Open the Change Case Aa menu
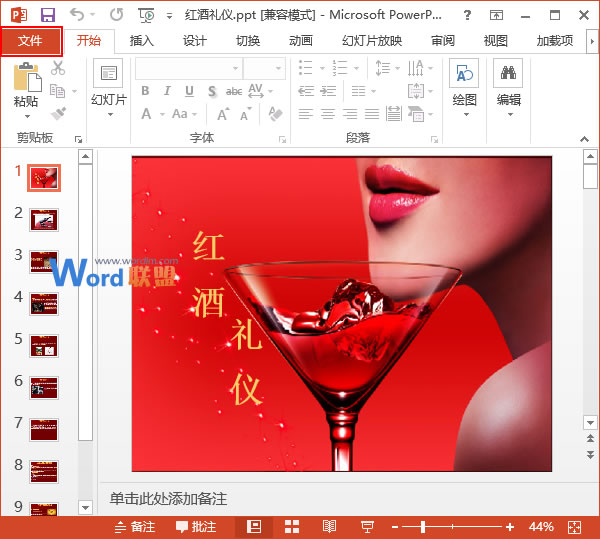The image size is (600, 539). [x=184, y=114]
